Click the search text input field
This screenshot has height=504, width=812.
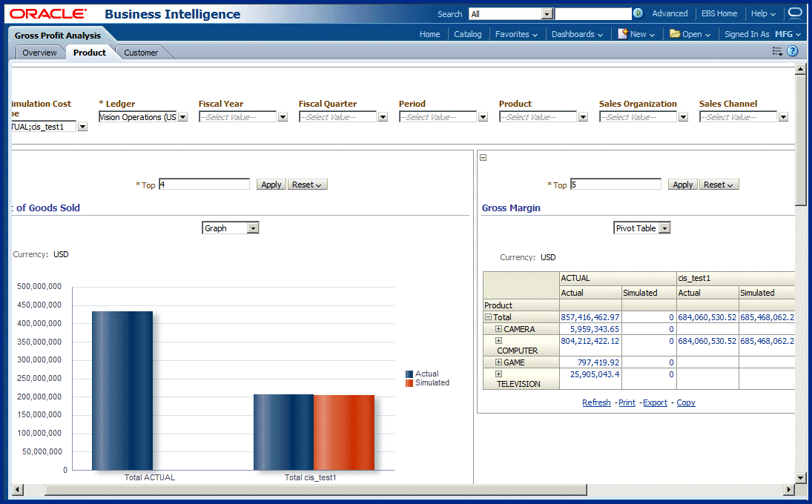click(x=593, y=14)
